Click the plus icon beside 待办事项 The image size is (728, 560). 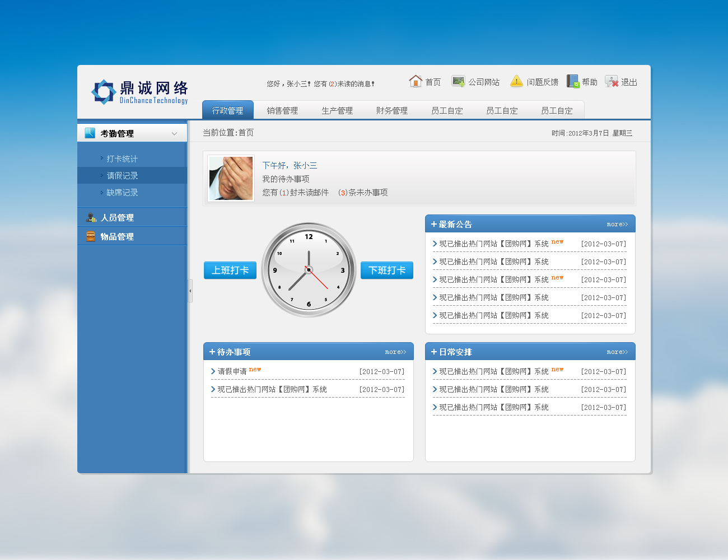tap(212, 352)
